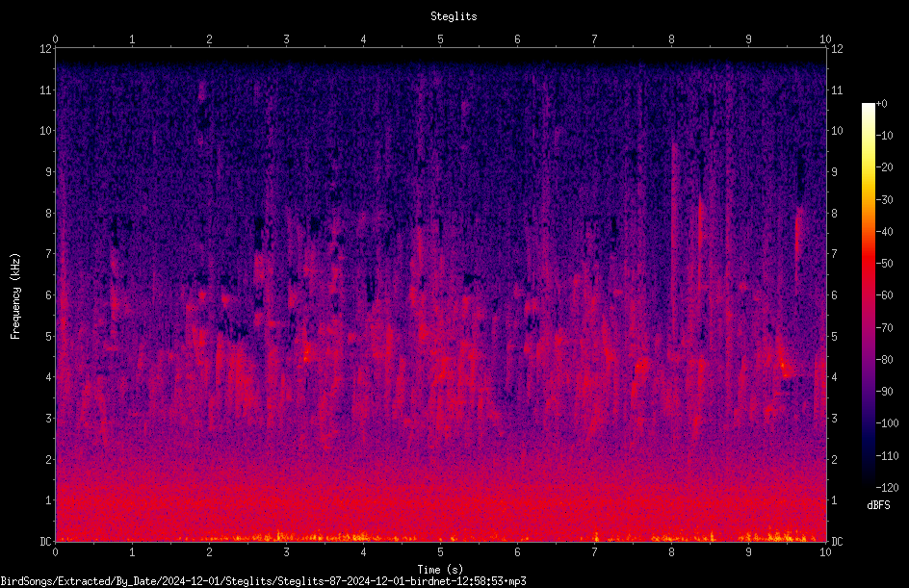This screenshot has width=909, height=588.
Task: Click the DC label on left axis
Action: click(45, 541)
